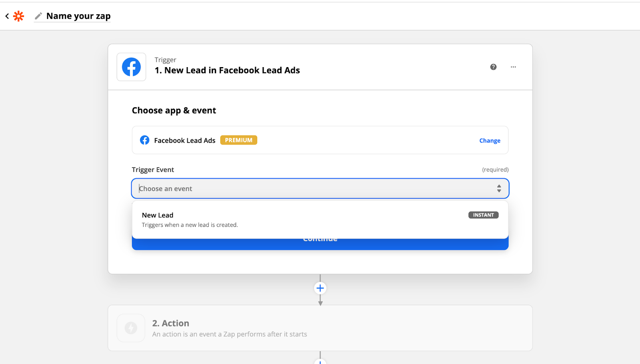Click the lightning bolt Action icon
This screenshot has width=640, height=364.
[131, 328]
